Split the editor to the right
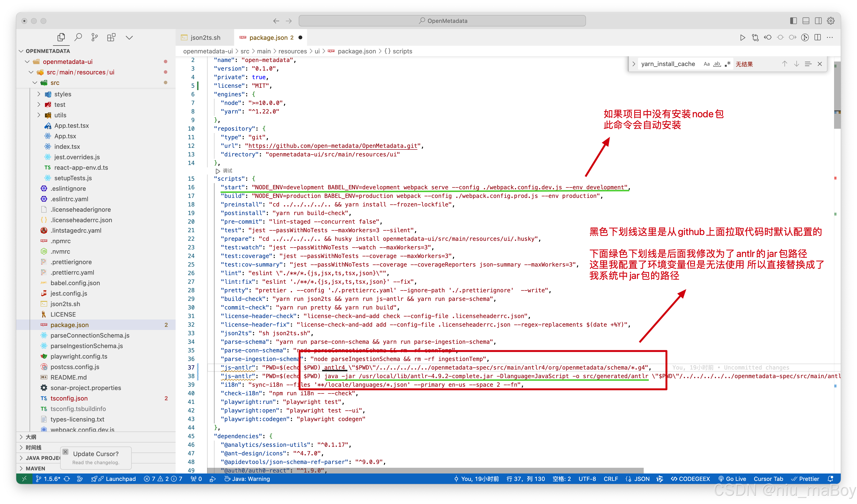This screenshot has height=504, width=857. pyautogui.click(x=818, y=37)
